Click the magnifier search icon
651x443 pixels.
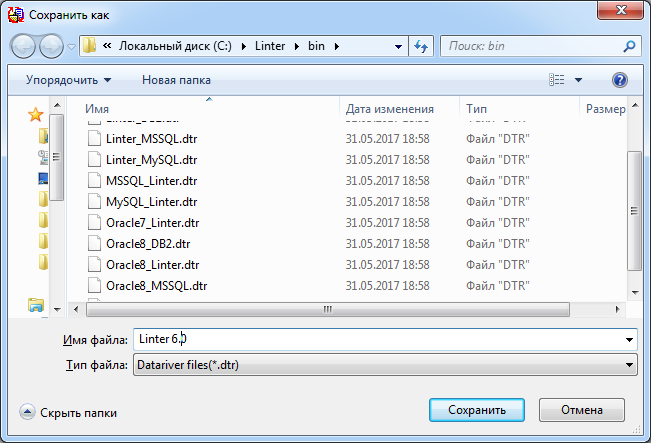click(629, 46)
